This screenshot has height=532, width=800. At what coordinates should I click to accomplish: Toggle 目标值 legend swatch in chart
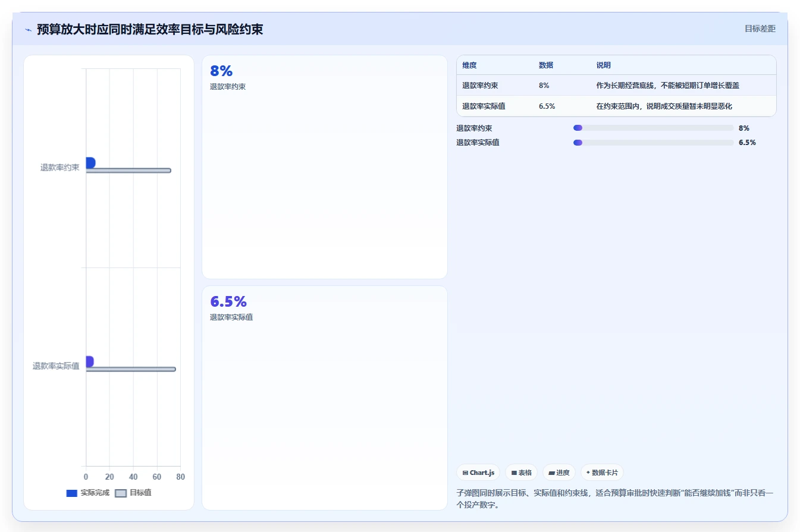pyautogui.click(x=121, y=493)
